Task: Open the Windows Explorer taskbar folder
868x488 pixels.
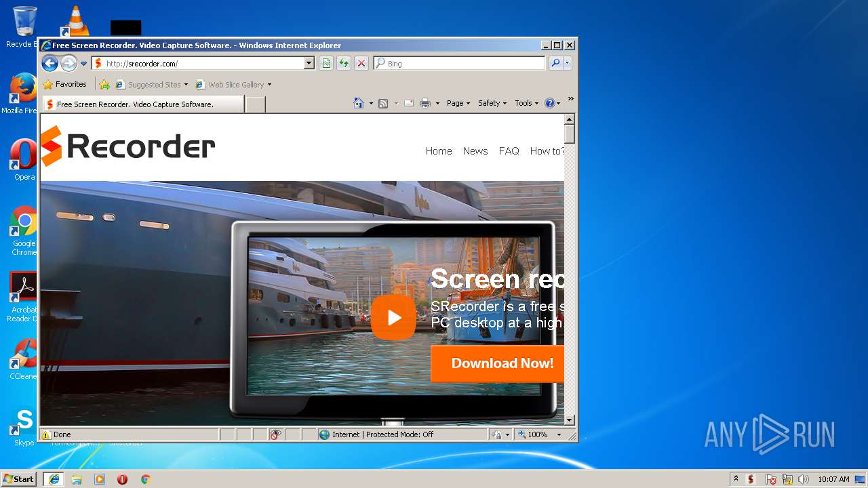Action: pos(77,479)
